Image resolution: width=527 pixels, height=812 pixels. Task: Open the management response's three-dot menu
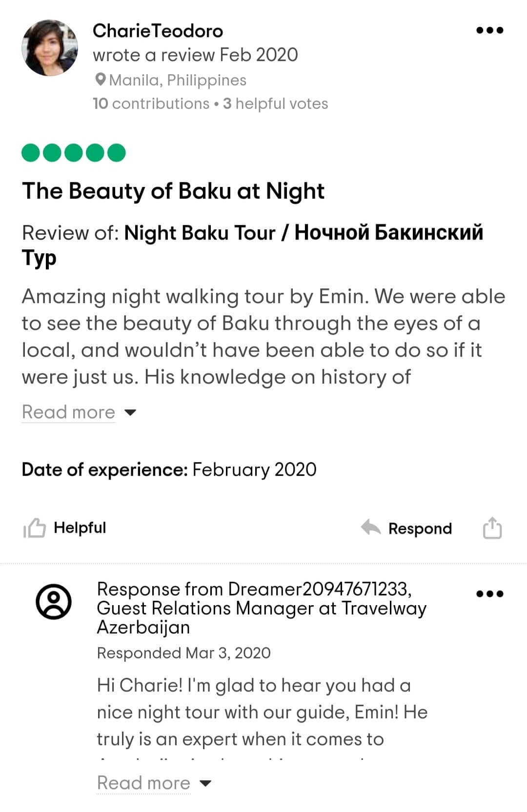pos(489,594)
